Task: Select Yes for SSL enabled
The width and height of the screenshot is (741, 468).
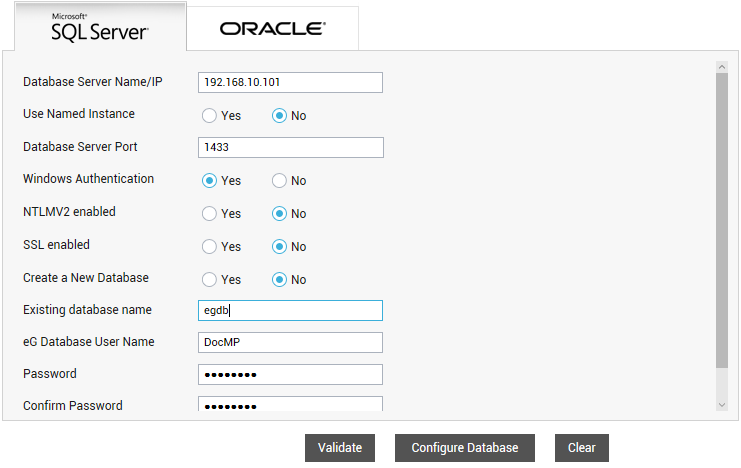Action: (x=209, y=247)
